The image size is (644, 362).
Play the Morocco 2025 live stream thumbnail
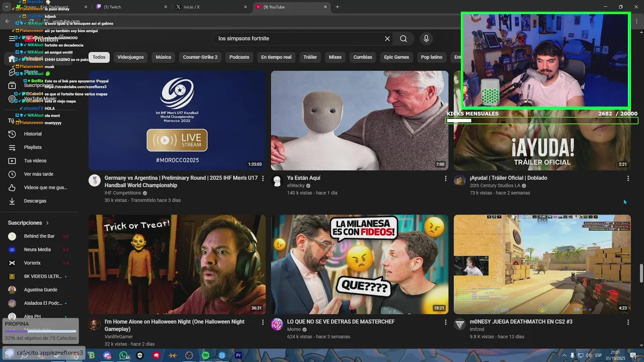pos(177,121)
